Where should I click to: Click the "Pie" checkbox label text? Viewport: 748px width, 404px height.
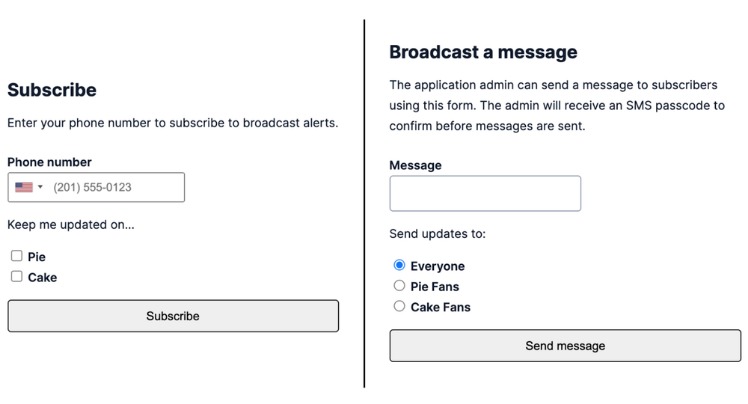[37, 257]
